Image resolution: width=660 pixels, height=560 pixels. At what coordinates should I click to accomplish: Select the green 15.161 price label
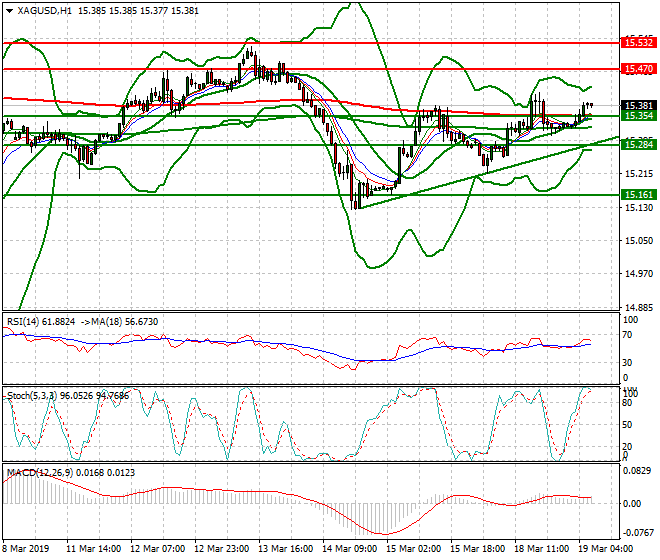(638, 195)
